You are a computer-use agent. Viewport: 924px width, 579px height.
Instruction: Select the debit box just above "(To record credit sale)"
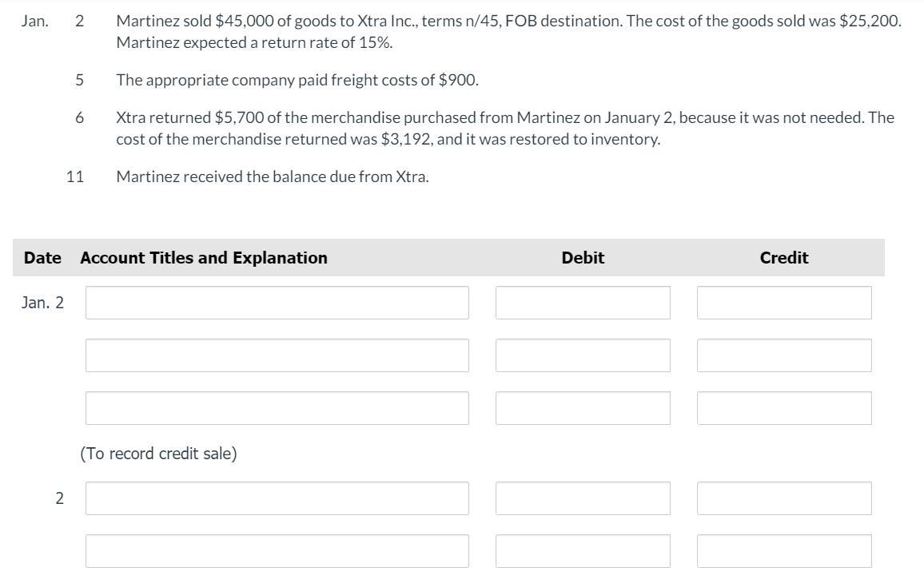pos(583,408)
